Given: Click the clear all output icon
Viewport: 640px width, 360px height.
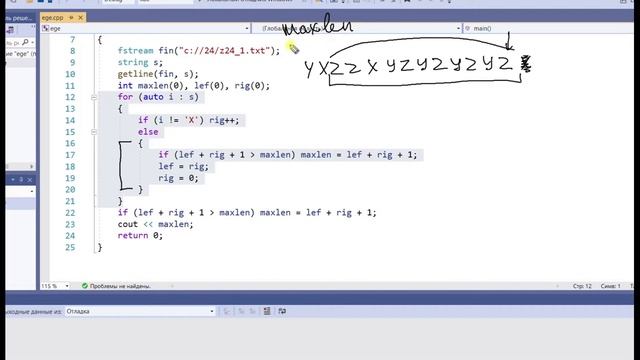Looking at the screenshot, I should (267, 311).
